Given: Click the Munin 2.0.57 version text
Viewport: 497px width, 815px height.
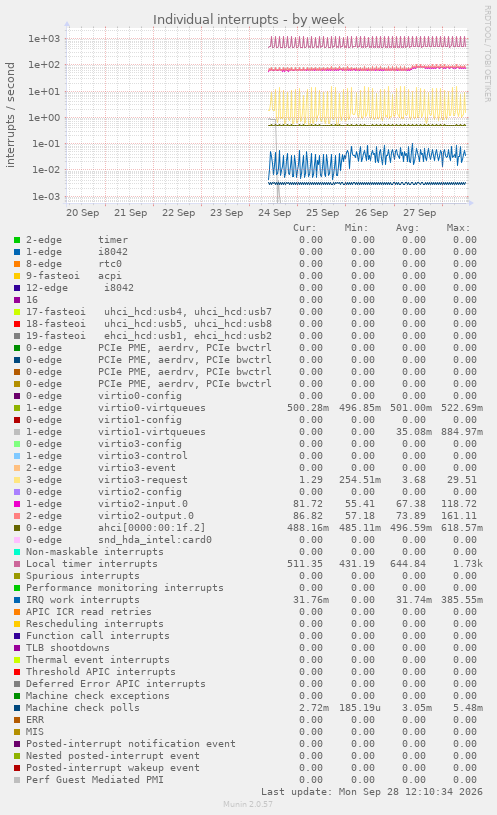Looking at the screenshot, I should click(248, 804).
